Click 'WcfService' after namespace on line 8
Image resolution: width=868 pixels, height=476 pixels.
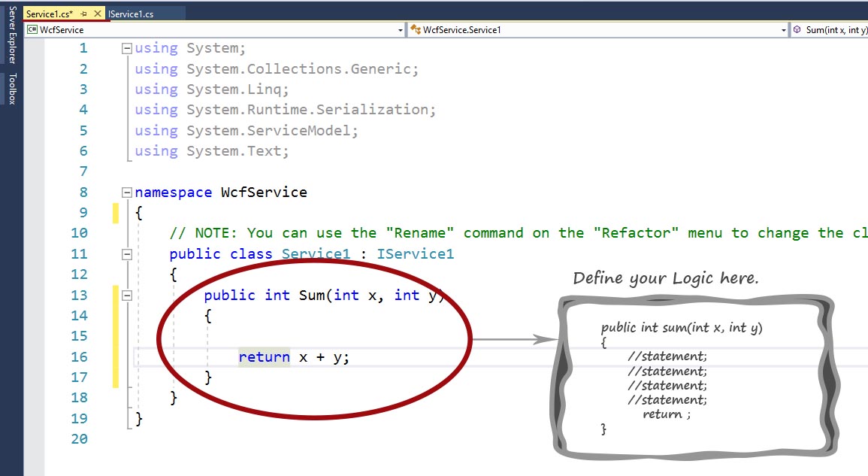coord(264,193)
